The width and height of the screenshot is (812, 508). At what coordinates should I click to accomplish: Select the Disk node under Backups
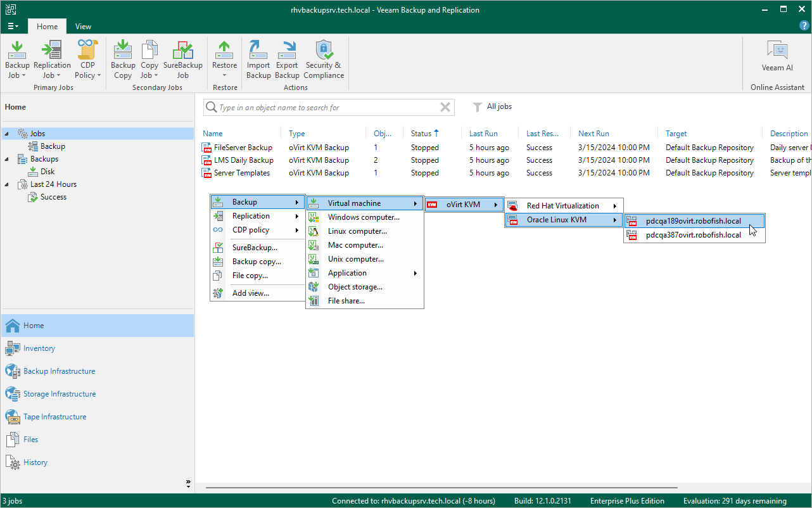pyautogui.click(x=48, y=172)
